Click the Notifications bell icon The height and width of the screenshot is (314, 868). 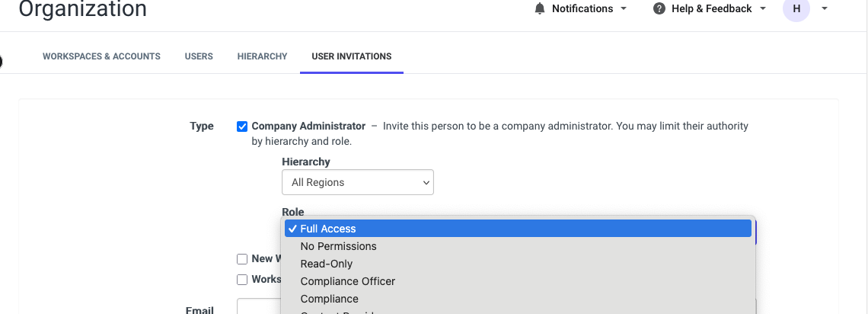point(540,9)
